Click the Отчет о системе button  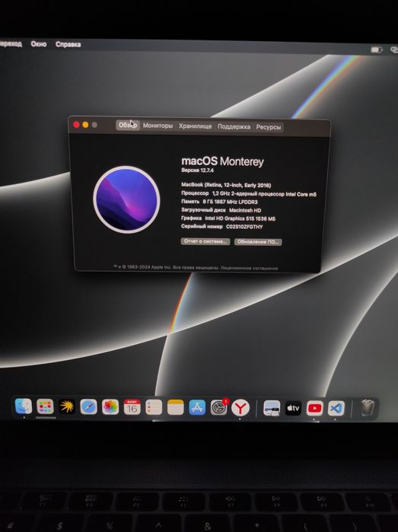(x=205, y=241)
